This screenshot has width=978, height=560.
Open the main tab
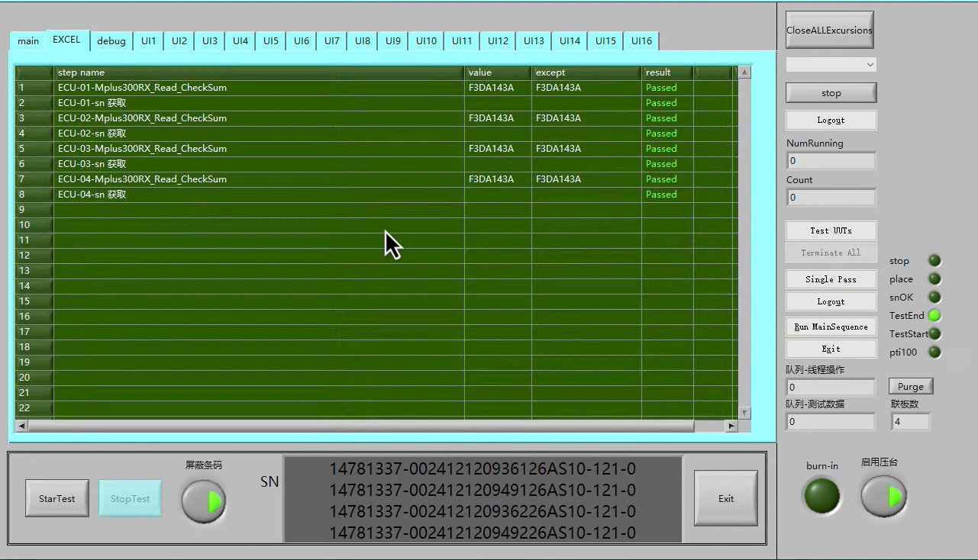coord(28,41)
